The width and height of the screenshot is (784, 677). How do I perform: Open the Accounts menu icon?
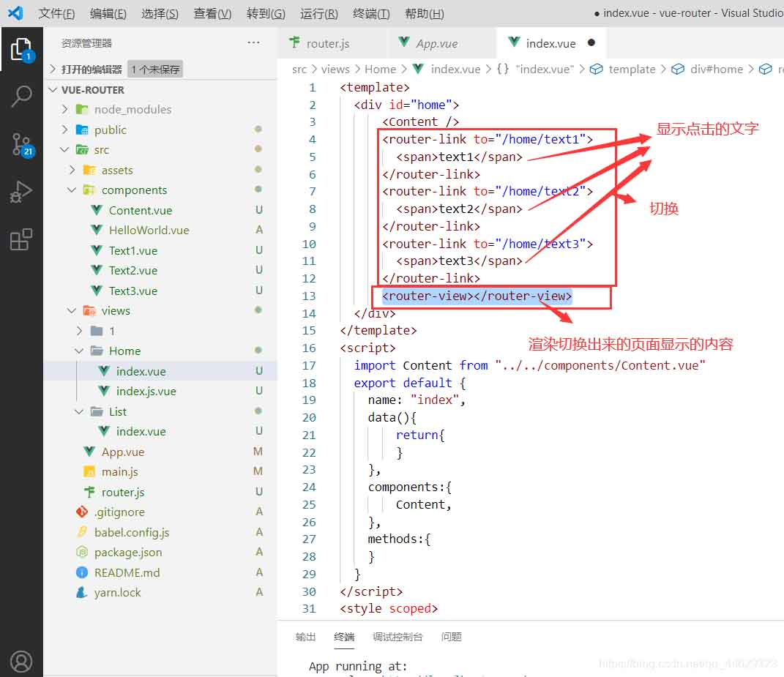pyautogui.click(x=21, y=662)
